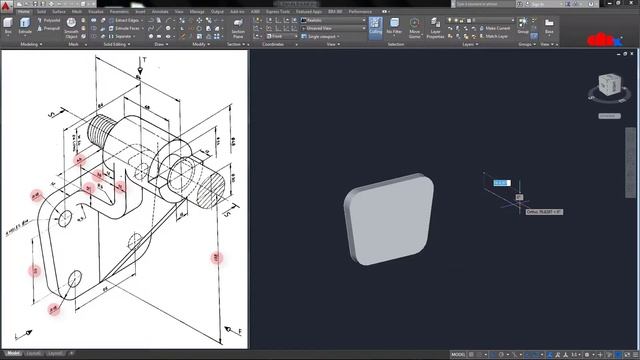Expand the Groups panel dropdown
Screen dimensions: 640x360
click(527, 44)
